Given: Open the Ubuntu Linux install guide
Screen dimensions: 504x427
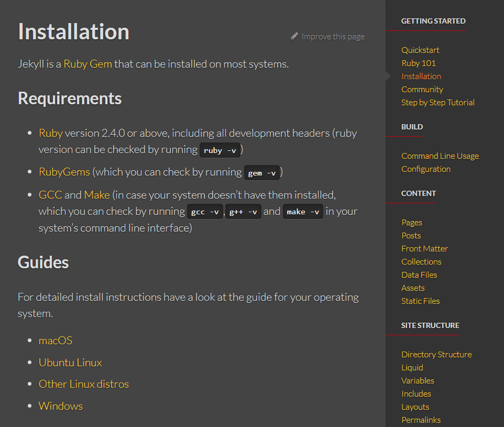Looking at the screenshot, I should (x=70, y=363).
